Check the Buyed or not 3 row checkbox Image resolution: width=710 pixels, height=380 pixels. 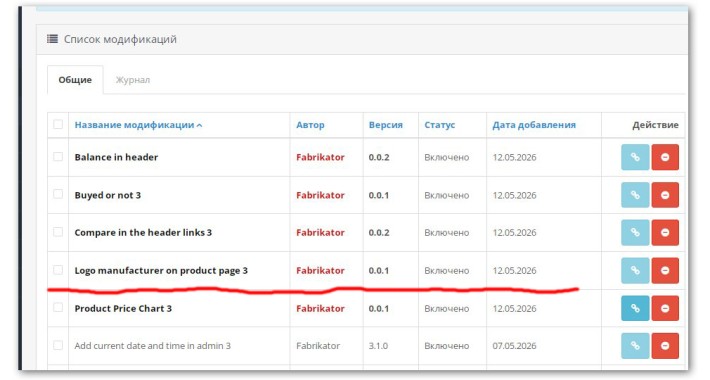tap(58, 194)
